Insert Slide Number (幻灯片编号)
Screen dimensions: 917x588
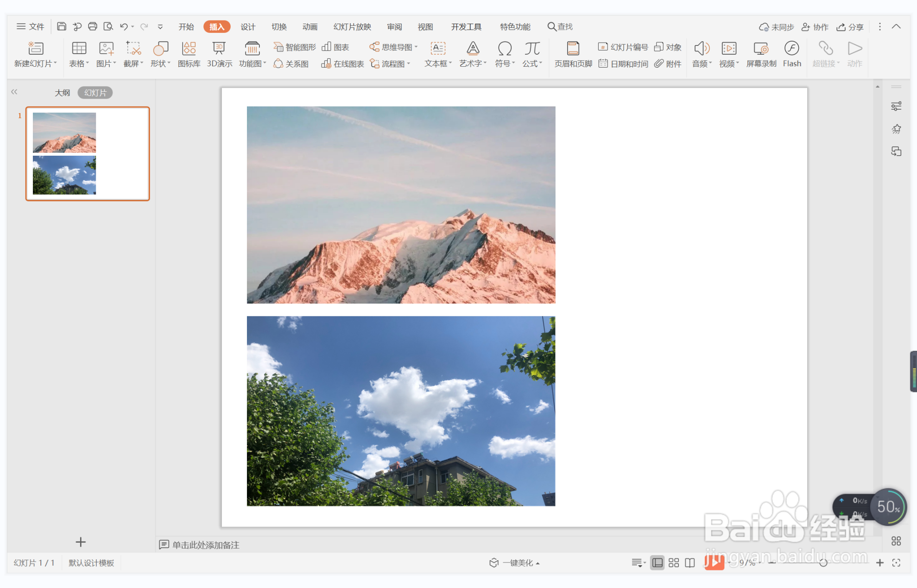tap(623, 47)
